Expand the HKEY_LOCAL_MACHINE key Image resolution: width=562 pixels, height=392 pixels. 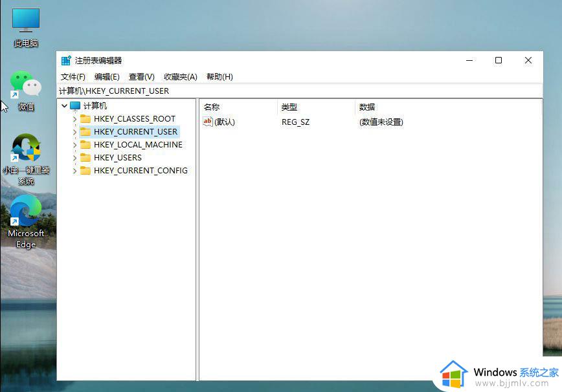coord(74,145)
